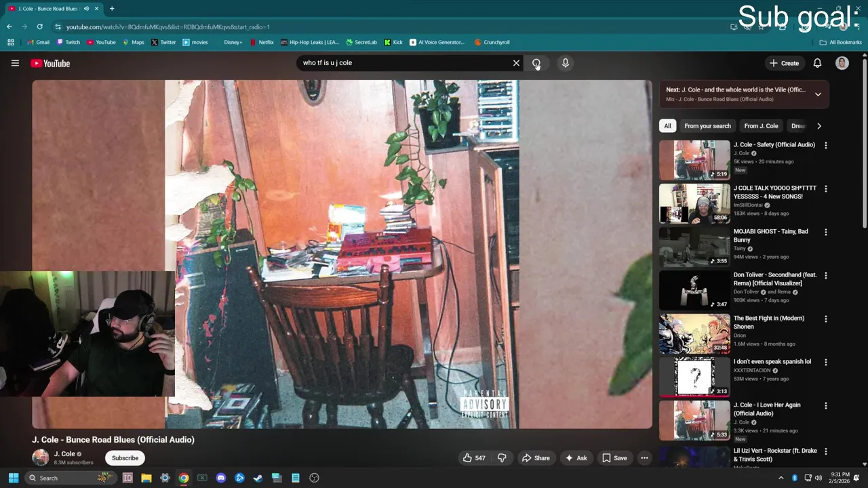Open options for Don Toliver Secondhand video
Image resolution: width=868 pixels, height=488 pixels.
[x=825, y=275]
